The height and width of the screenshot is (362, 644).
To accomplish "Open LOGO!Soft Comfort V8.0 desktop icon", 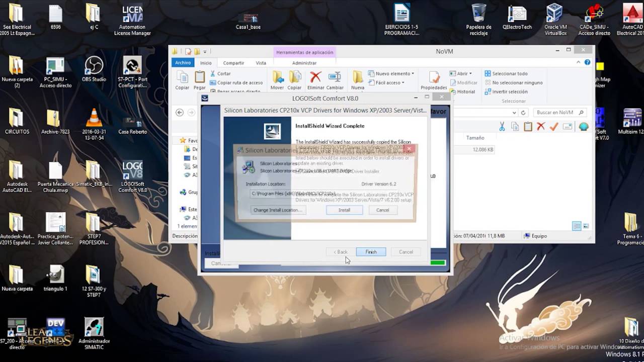I will point(132,177).
